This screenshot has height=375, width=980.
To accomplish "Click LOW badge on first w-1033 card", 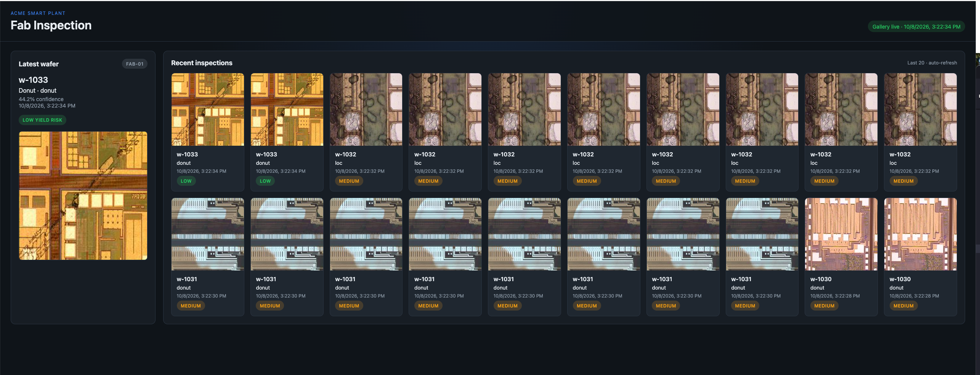I will 186,181.
